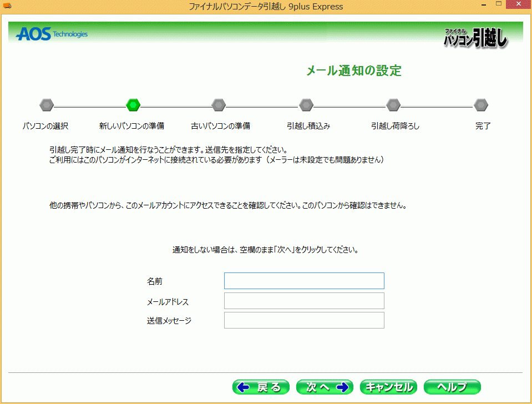
Task: Click the ファイナルパソコン引越し product logo
Action: pos(475,38)
